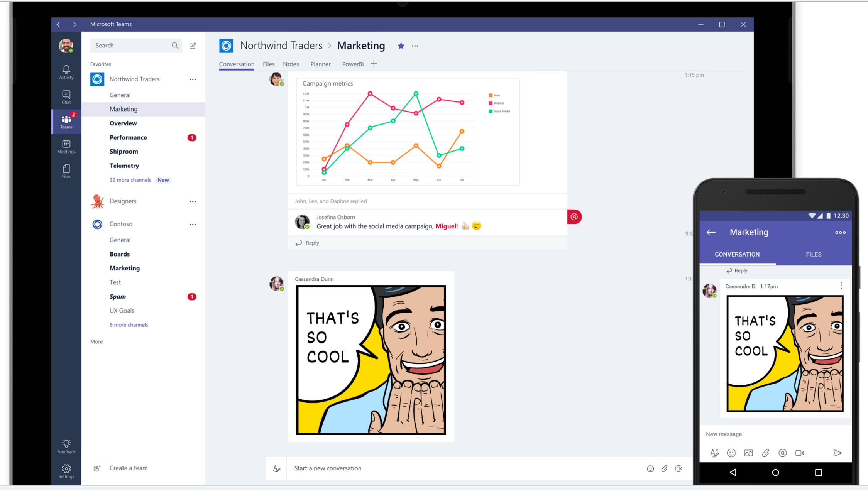Viewport: 868px width, 490px height.
Task: Open Chat in the left rail
Action: 66,97
